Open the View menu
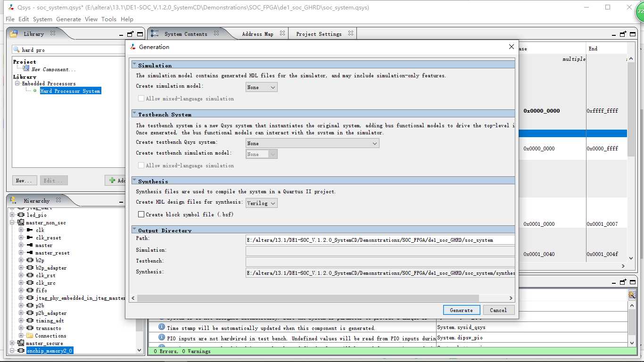Image resolution: width=644 pixels, height=362 pixels. coord(91,19)
